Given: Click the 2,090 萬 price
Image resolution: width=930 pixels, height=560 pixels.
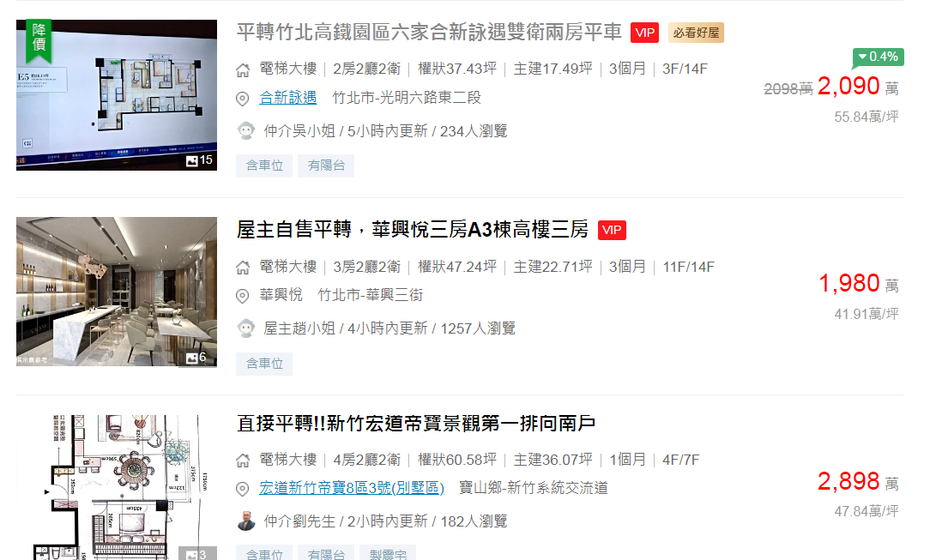Looking at the screenshot, I should (x=858, y=87).
